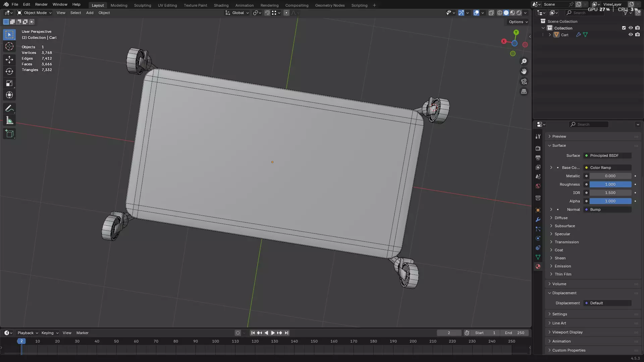
Task: Choose the Add Cube tool
Action: (x=9, y=134)
